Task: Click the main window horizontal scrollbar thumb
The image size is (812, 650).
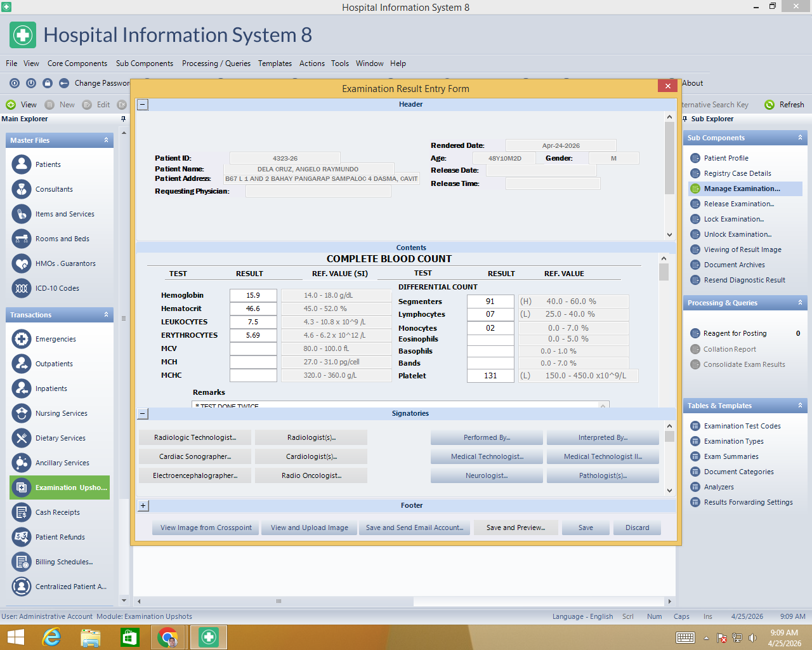Action: [x=278, y=601]
